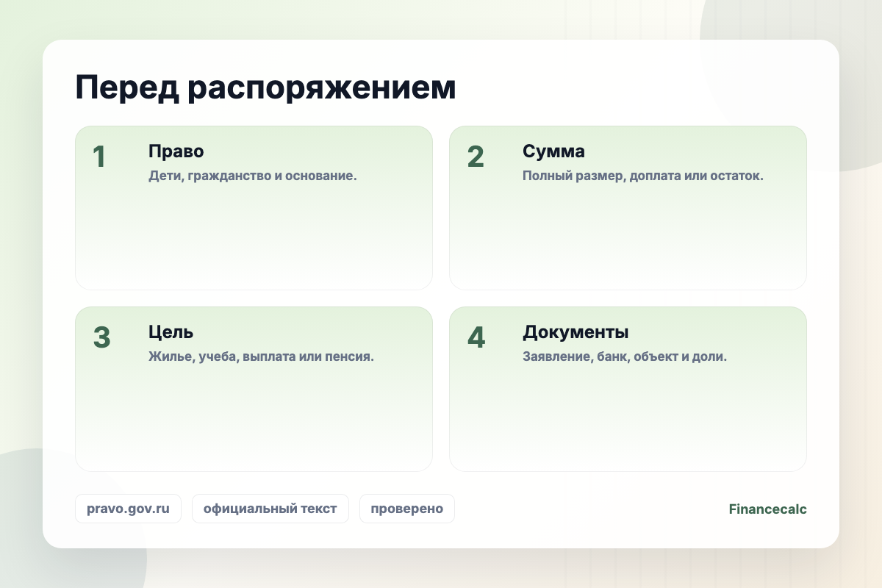882x588 pixels.
Task: Click number 4 on the Документы card
Action: point(476,338)
